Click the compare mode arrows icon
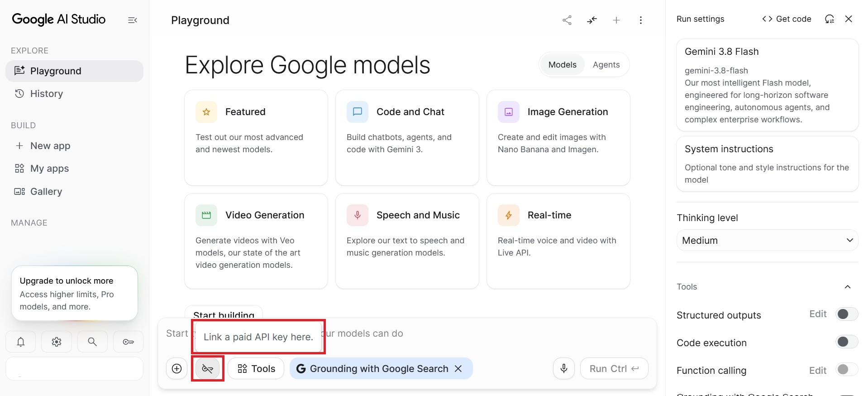The image size is (868, 396). coord(592,20)
